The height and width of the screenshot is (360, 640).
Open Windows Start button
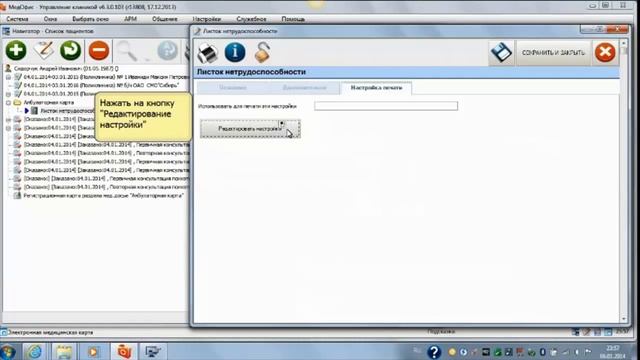click(x=8, y=352)
